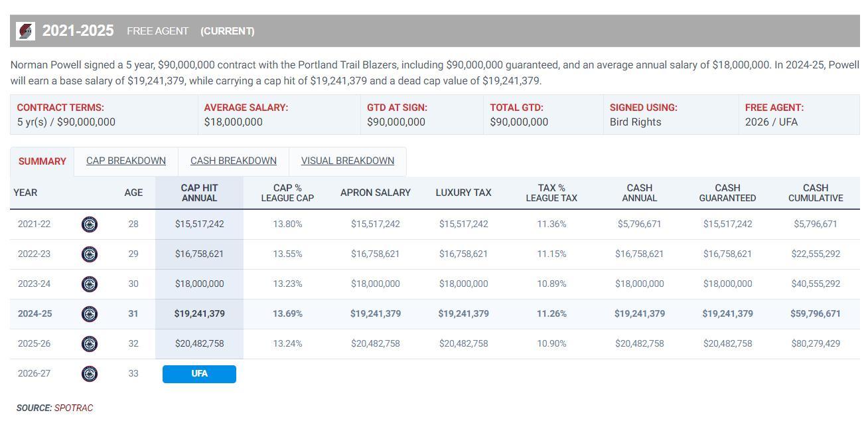This screenshot has width=868, height=433.
Task: Click the Luxury Tax column header
Action: pos(463,193)
